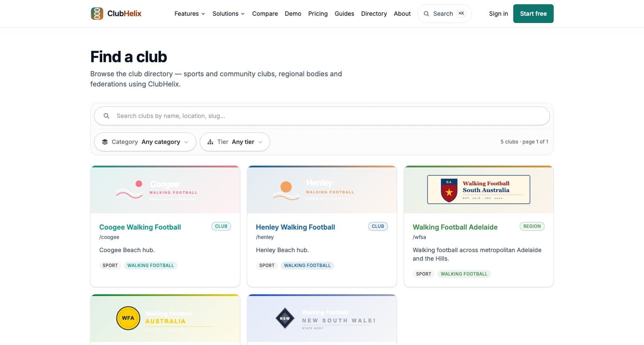Click the /henley slug text
This screenshot has width=644, height=345.
265,237
